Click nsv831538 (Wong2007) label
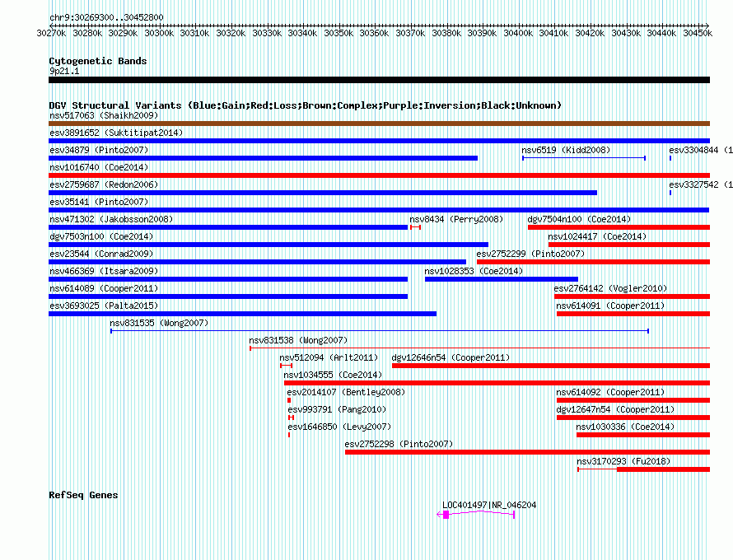The width and height of the screenshot is (733, 560). point(298,340)
